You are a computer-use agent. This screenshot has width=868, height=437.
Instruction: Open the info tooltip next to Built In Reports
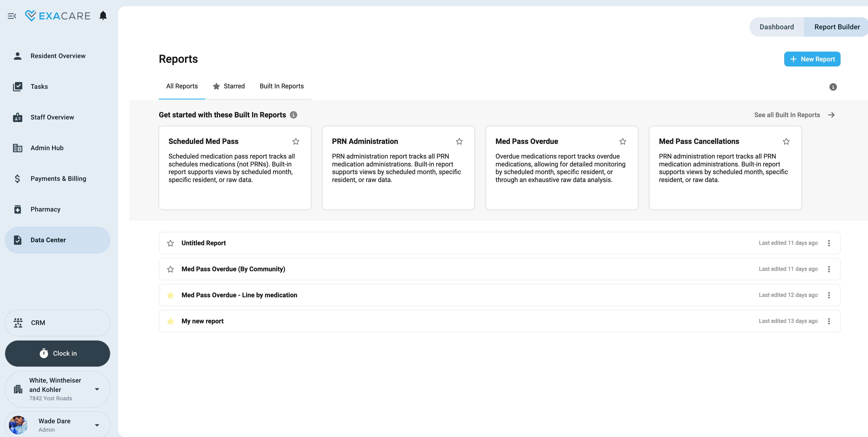(294, 115)
